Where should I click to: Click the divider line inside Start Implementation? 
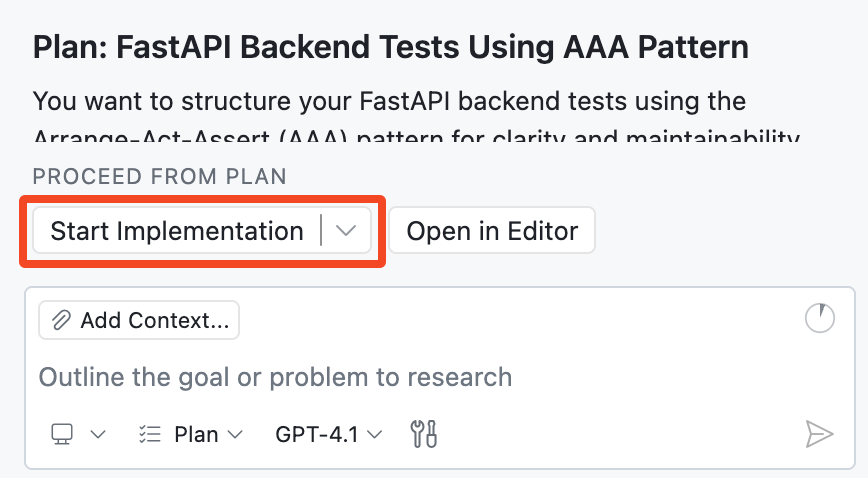pyautogui.click(x=321, y=230)
